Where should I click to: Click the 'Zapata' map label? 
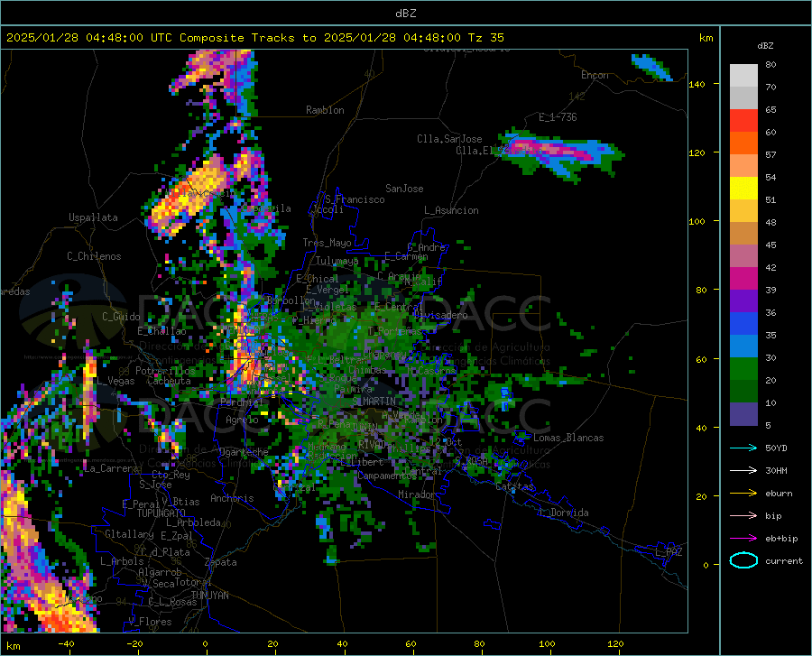pyautogui.click(x=221, y=562)
